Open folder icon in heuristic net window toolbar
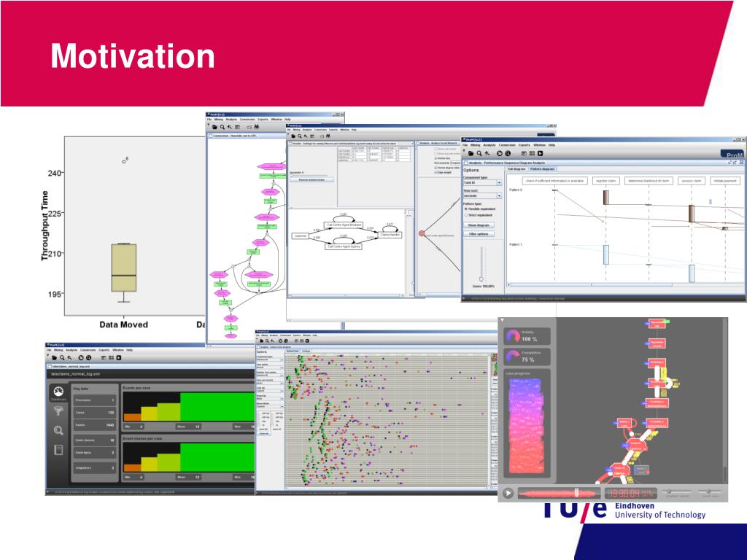This screenshot has height=560, width=747. 215,127
